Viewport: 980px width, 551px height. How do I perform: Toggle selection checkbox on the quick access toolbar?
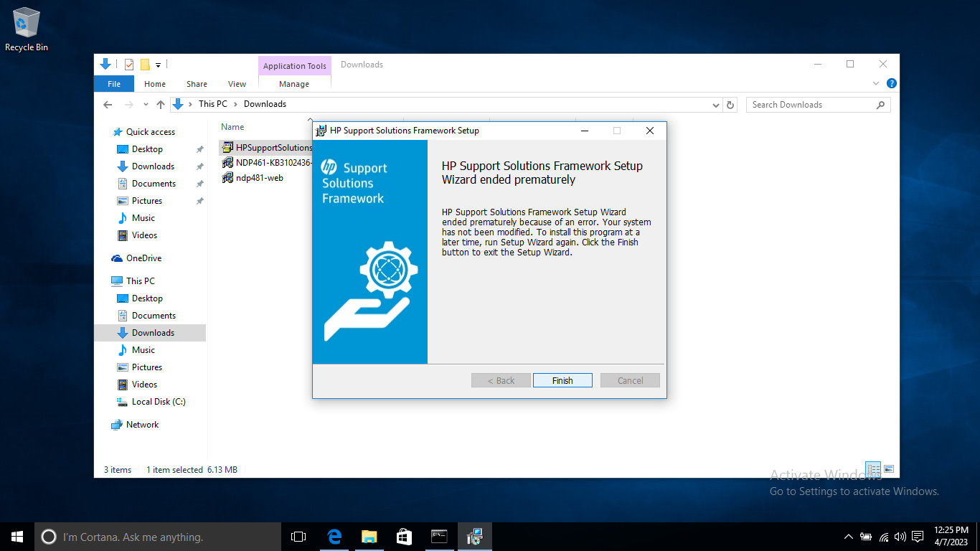click(x=128, y=64)
